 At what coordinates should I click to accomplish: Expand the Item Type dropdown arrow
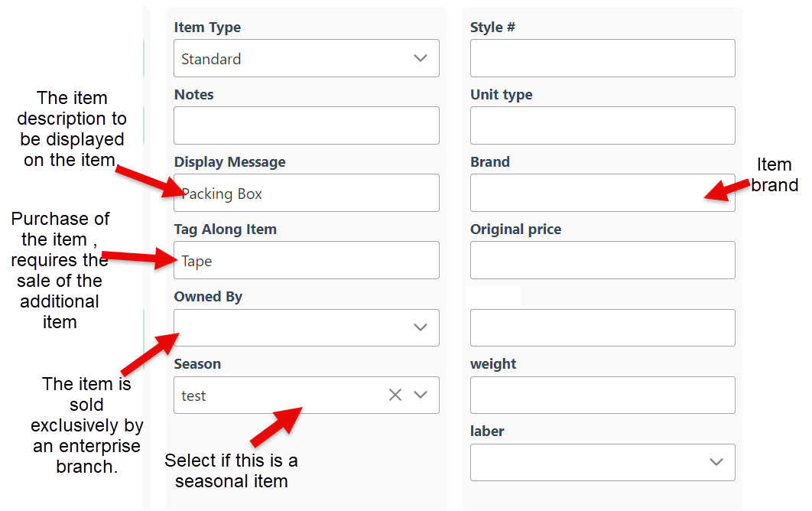[420, 59]
